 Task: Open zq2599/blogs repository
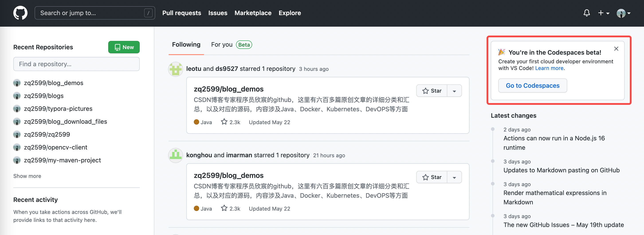[x=44, y=96]
